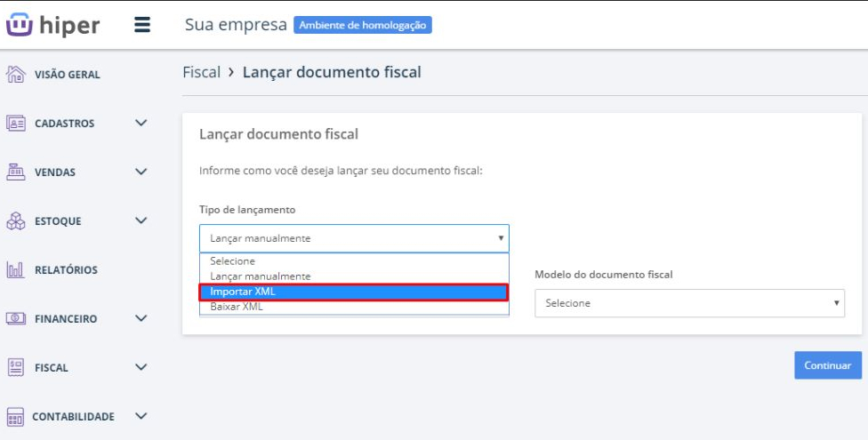
Task: Click the Hiper logo icon
Action: point(19,25)
